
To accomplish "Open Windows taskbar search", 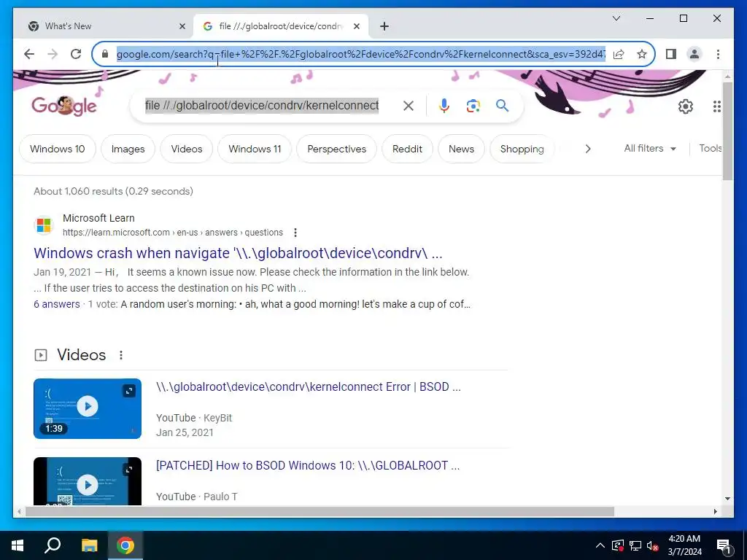I will (x=53, y=545).
